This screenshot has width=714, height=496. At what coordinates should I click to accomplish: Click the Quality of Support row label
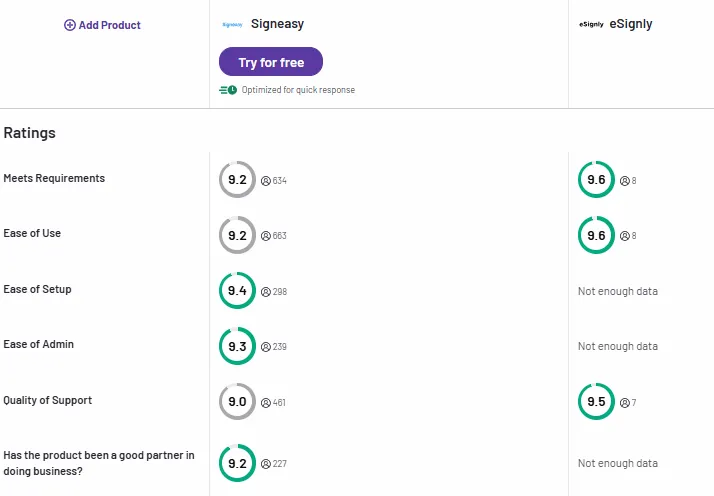click(48, 400)
